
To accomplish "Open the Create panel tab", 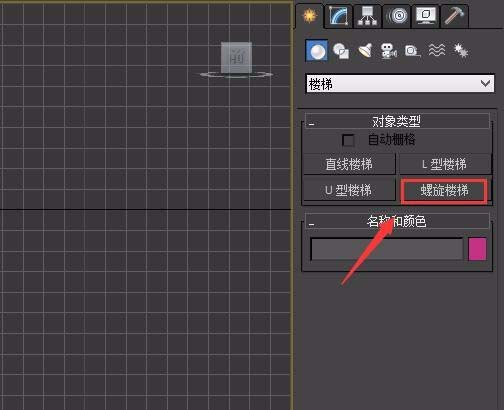I will coord(309,16).
